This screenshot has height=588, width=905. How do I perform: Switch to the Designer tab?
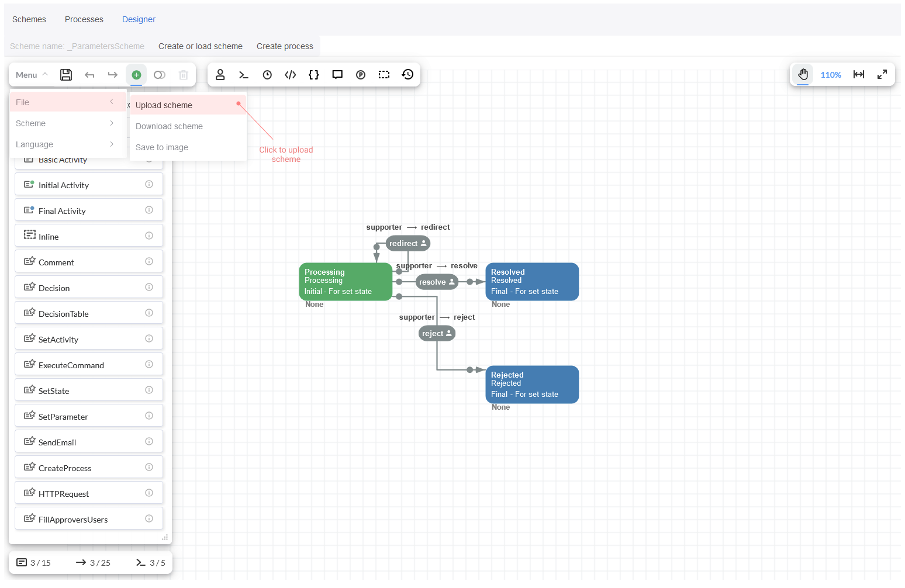[x=139, y=19]
